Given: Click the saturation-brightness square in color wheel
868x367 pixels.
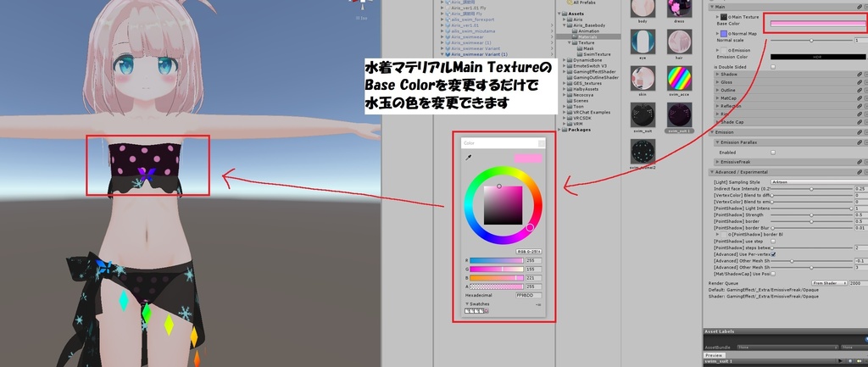Looking at the screenshot, I should 503,205.
